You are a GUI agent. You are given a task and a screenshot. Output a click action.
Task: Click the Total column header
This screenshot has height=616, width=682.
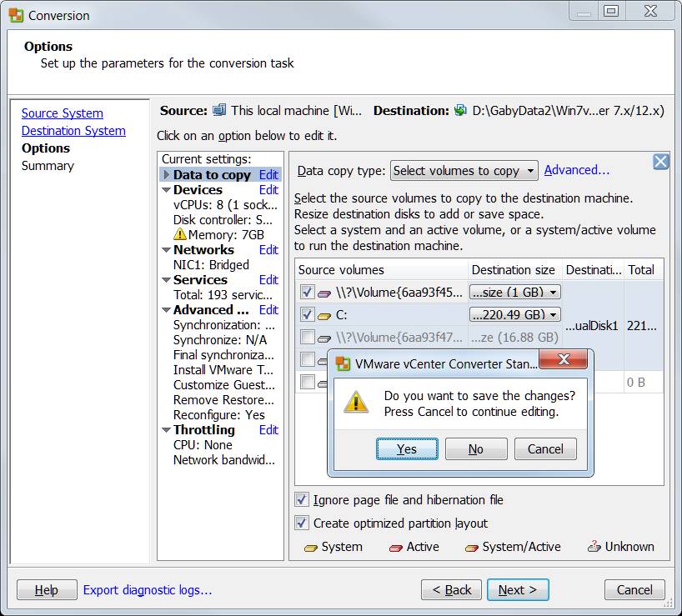pos(644,270)
